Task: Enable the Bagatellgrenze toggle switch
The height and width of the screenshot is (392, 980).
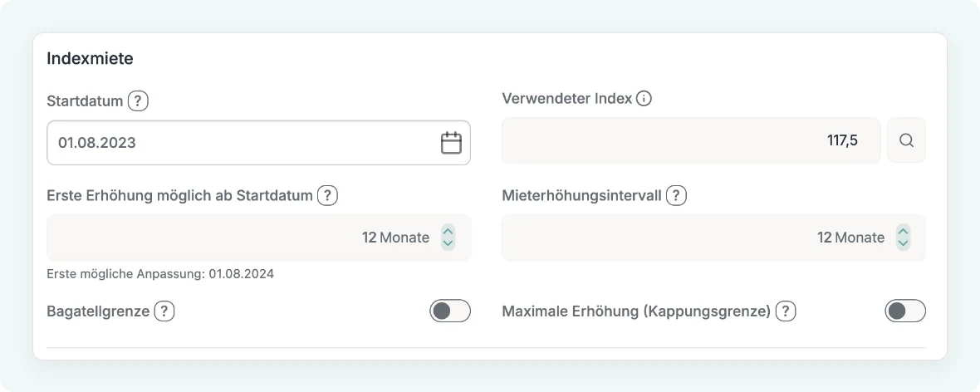Action: click(450, 311)
